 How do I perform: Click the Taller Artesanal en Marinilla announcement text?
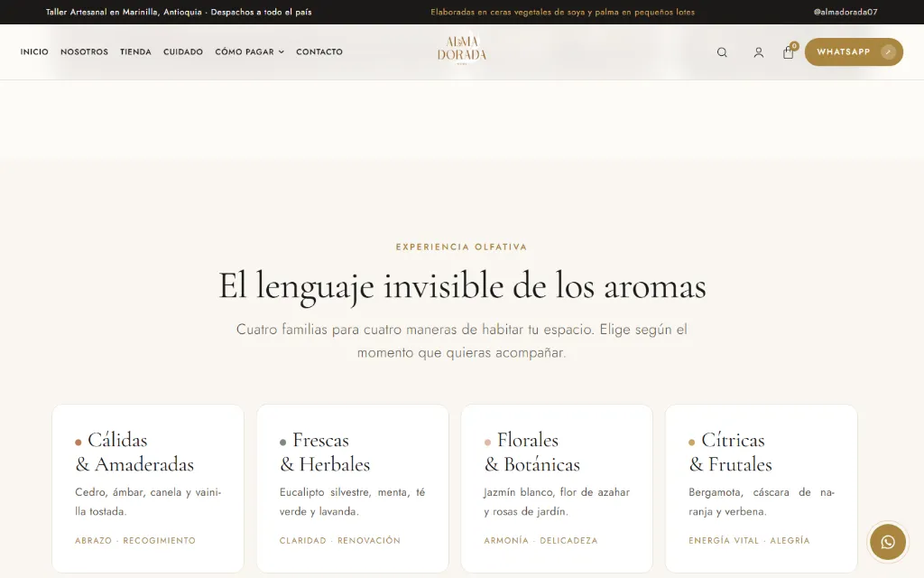(179, 12)
